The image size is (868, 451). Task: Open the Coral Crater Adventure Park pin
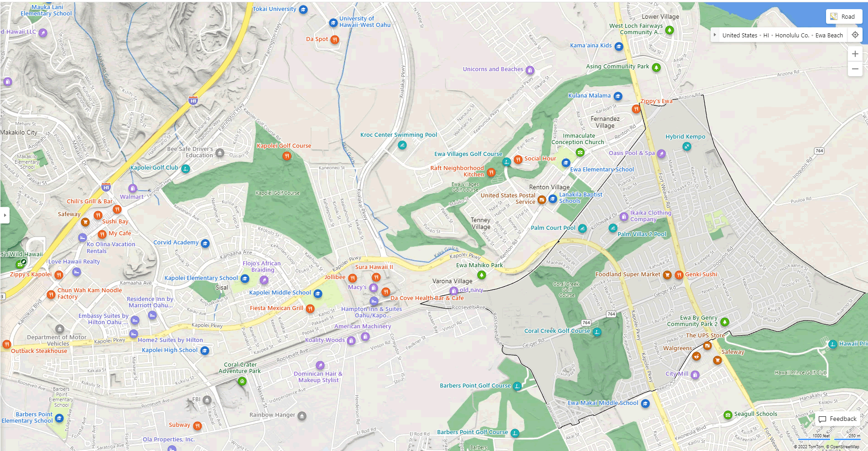242,381
